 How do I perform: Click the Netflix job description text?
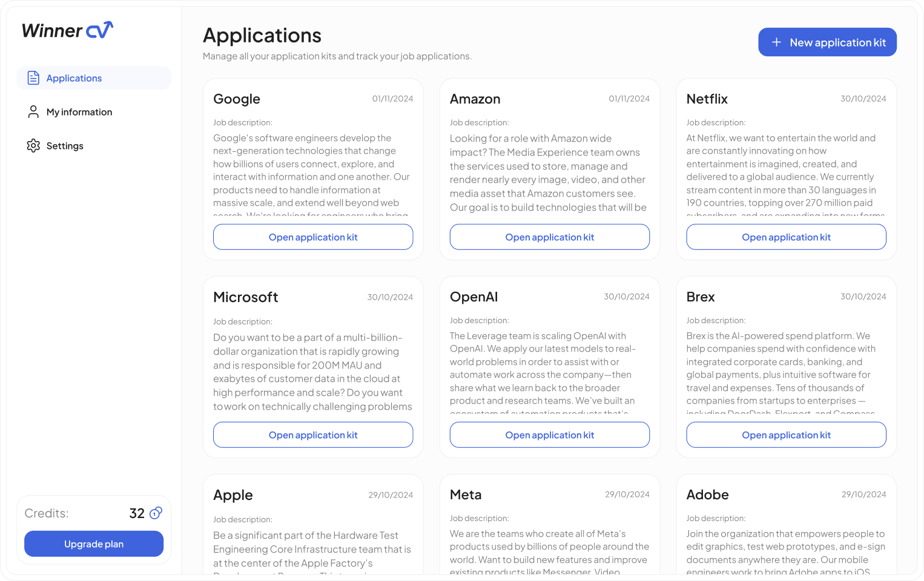tap(785, 174)
